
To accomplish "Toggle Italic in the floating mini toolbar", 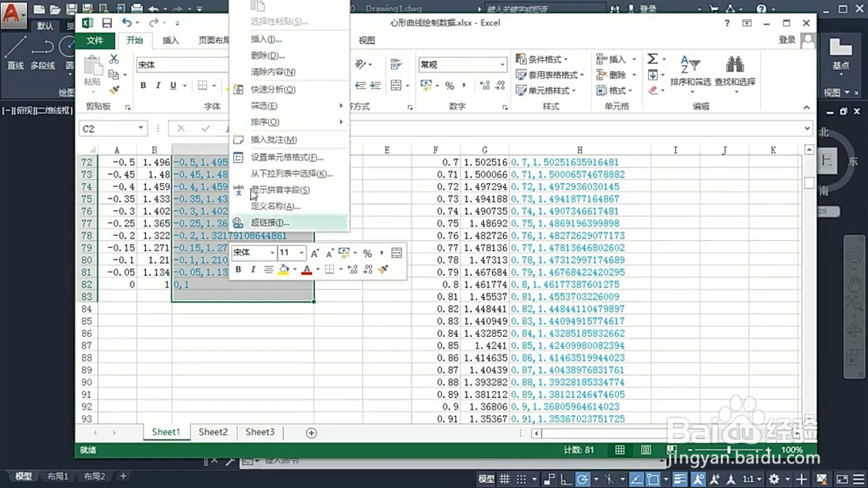I will [253, 269].
